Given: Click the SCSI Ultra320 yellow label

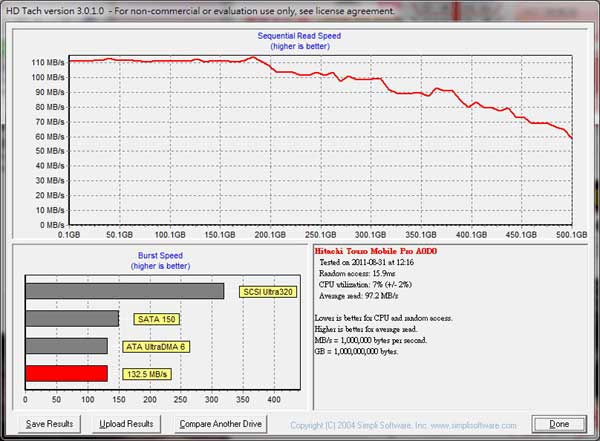Looking at the screenshot, I should point(269,292).
